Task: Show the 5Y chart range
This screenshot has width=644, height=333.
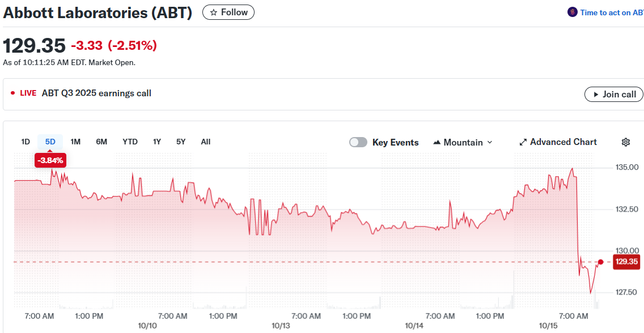Action: click(x=181, y=142)
